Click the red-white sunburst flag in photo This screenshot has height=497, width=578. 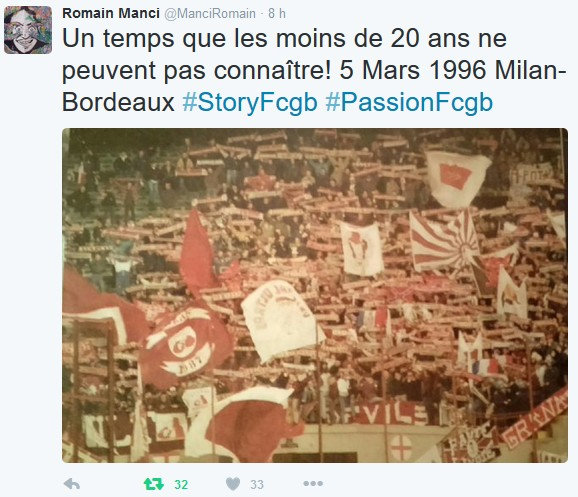(445, 241)
